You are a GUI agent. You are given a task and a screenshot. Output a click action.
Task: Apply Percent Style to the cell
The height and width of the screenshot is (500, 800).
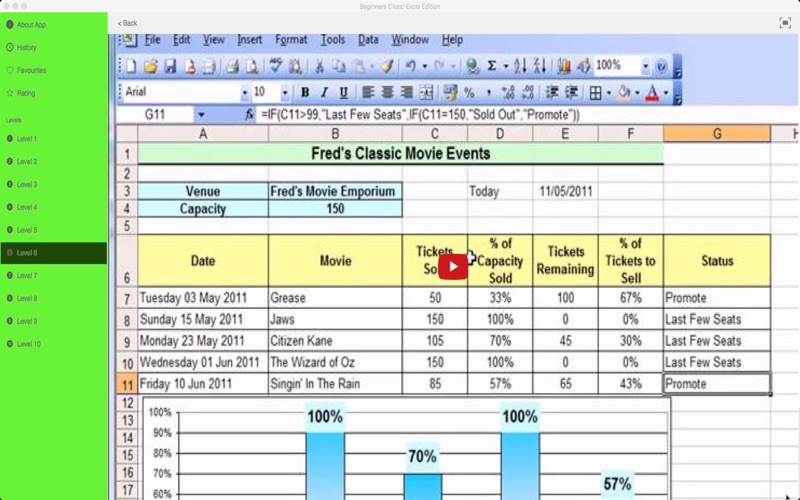(x=469, y=92)
